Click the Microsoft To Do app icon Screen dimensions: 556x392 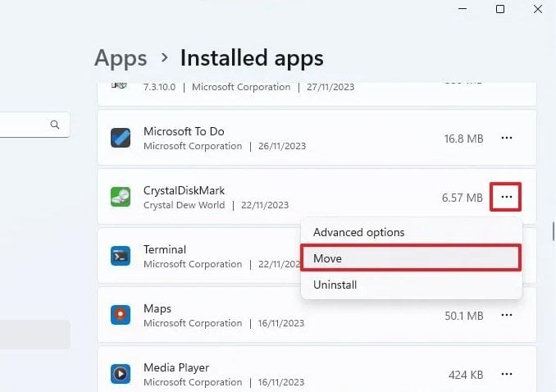pos(121,138)
